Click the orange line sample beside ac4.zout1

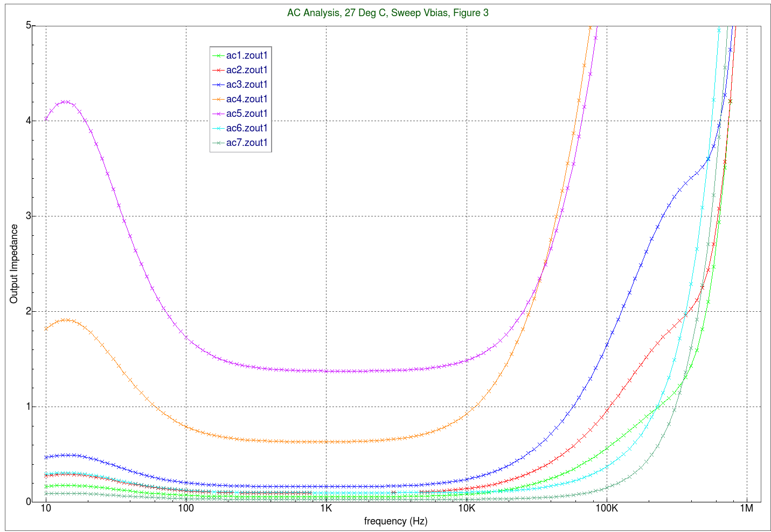(218, 99)
